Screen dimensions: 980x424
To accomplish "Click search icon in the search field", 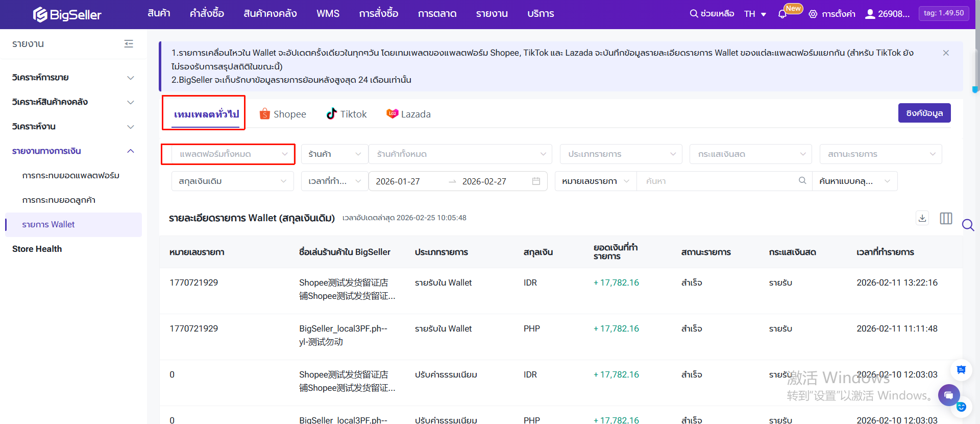I will click(x=802, y=181).
